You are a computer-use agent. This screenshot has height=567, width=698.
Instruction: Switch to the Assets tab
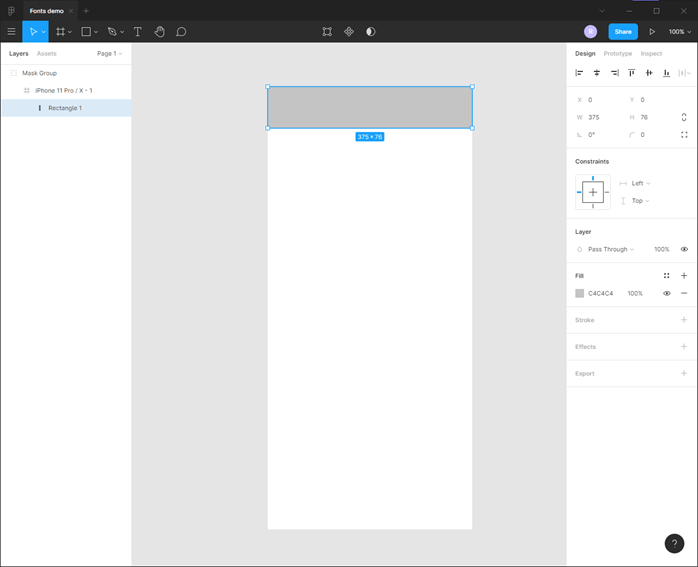point(47,53)
